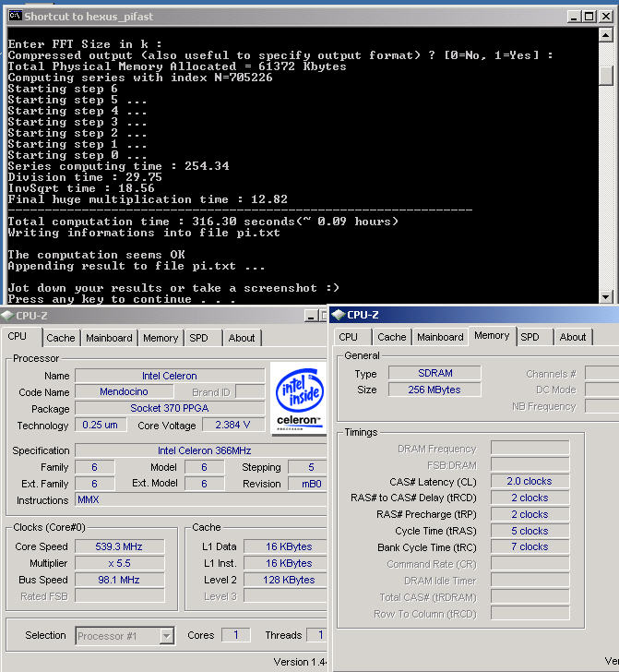Minimize the left CPU-Z window
Viewport: 619px width, 672px height.
[x=312, y=316]
